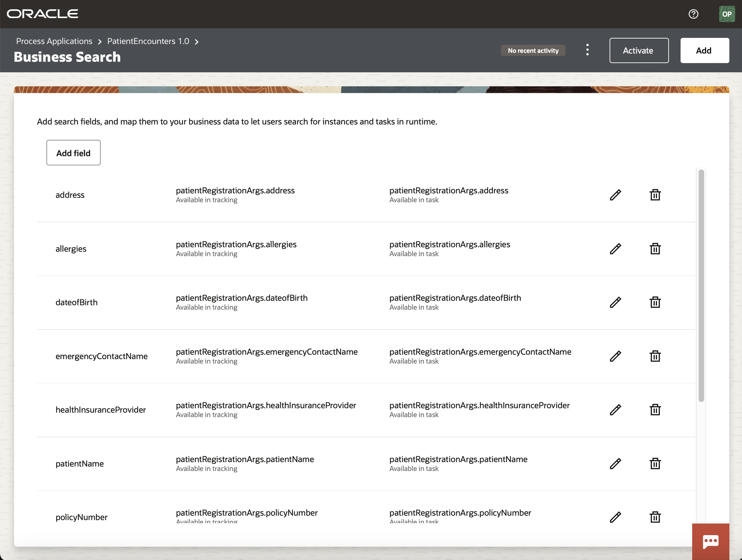The width and height of the screenshot is (742, 560).
Task: Click the chevron after PatientEncounters 1.0
Action: coord(197,42)
